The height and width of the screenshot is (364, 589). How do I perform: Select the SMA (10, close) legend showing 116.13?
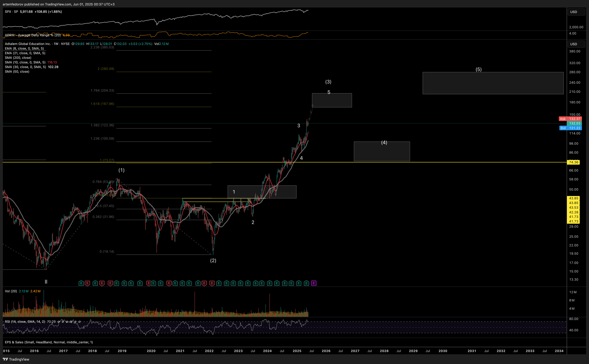(x=31, y=62)
